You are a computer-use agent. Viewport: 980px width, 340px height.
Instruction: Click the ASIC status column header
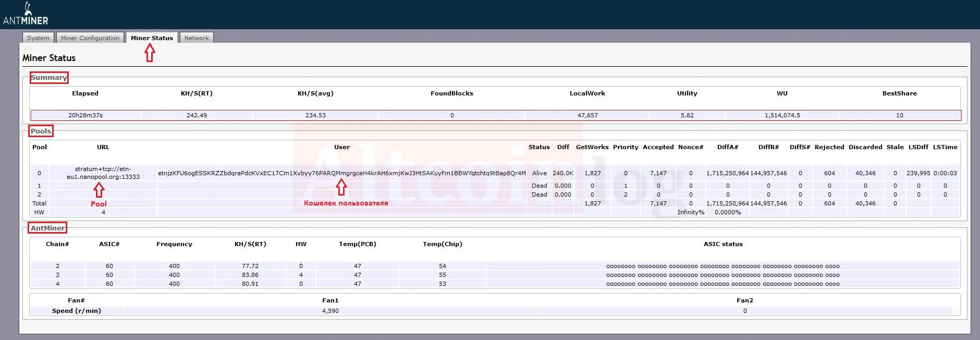tap(723, 244)
